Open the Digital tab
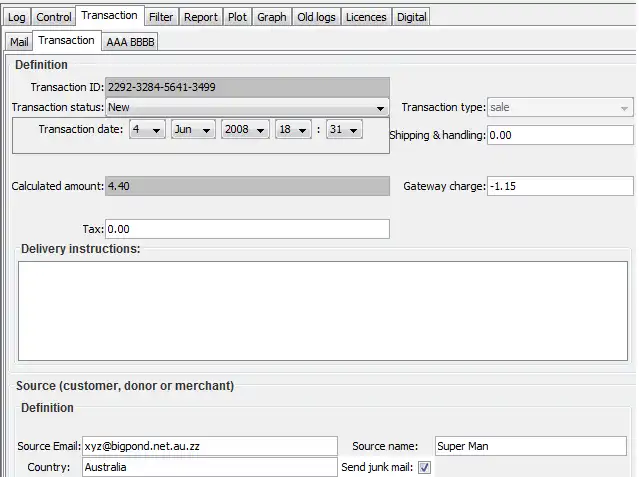The image size is (639, 477). click(x=412, y=17)
